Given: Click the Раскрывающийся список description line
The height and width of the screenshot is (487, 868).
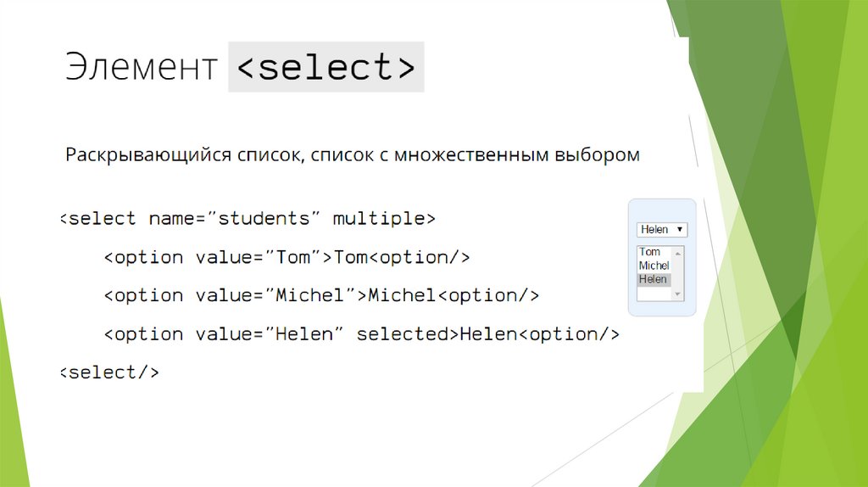Looking at the screenshot, I should tap(353, 154).
